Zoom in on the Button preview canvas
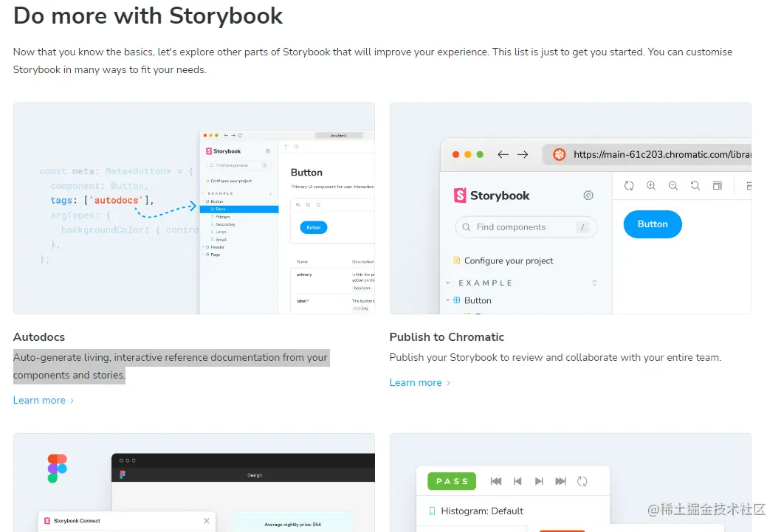This screenshot has width=781, height=532. pyautogui.click(x=651, y=185)
